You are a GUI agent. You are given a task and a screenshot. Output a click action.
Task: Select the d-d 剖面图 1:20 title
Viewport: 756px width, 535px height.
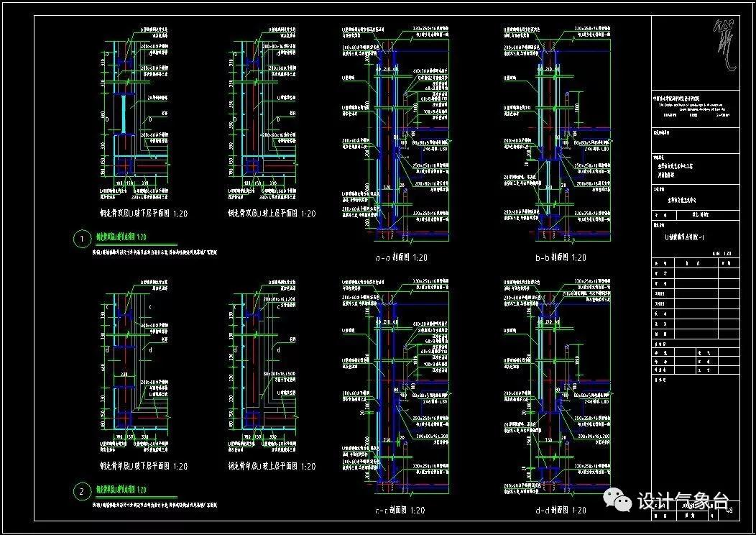tap(561, 510)
